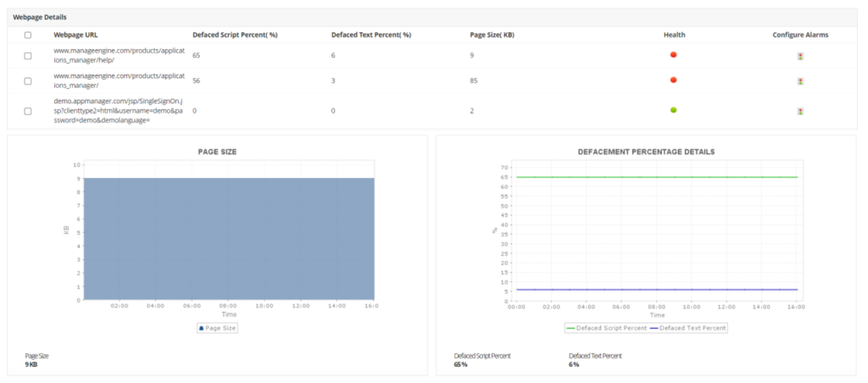868x383 pixels.
Task: Click Defaced Script Percent green legend entry
Action: (x=604, y=327)
